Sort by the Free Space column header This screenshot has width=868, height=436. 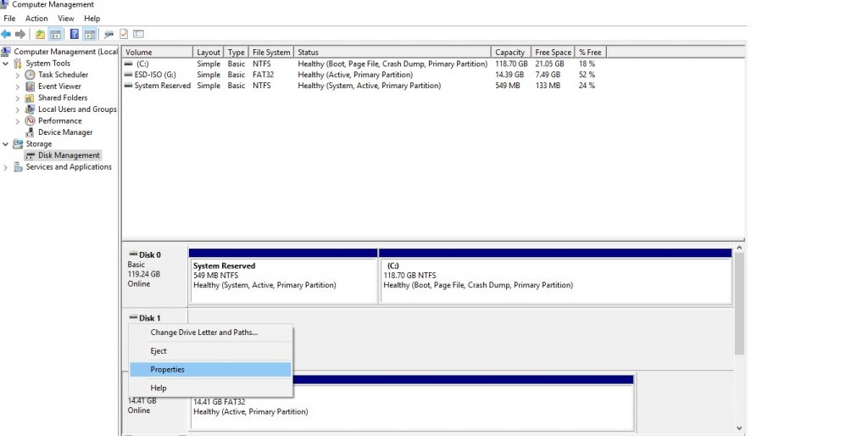coord(553,52)
